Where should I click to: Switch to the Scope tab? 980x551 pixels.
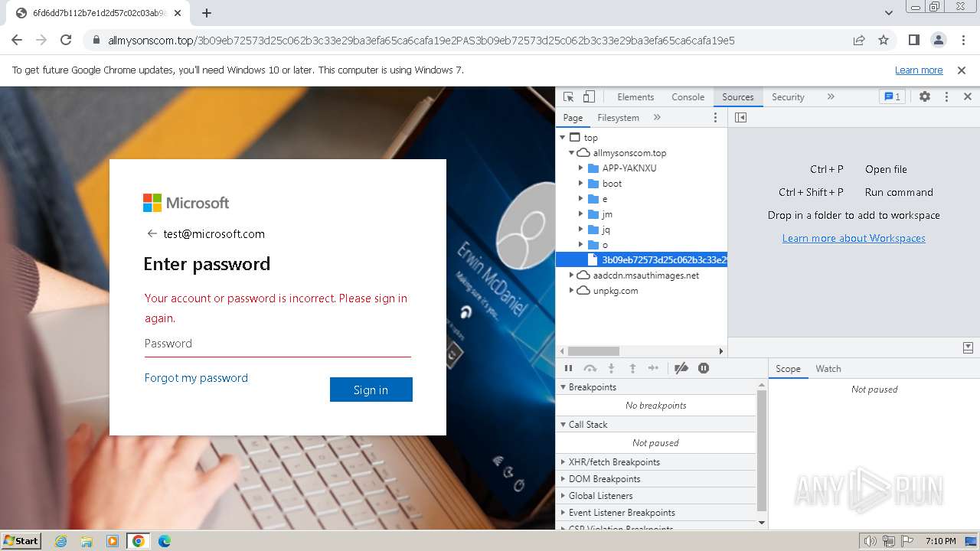coord(788,369)
